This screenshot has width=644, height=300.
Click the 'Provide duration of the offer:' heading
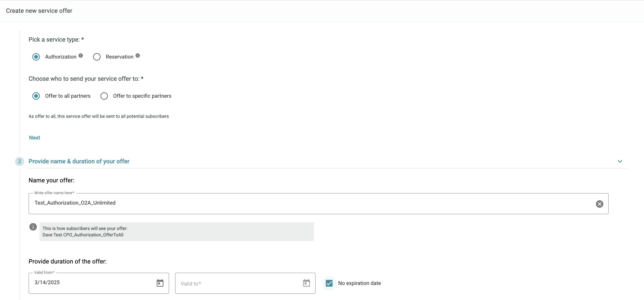pyautogui.click(x=68, y=261)
